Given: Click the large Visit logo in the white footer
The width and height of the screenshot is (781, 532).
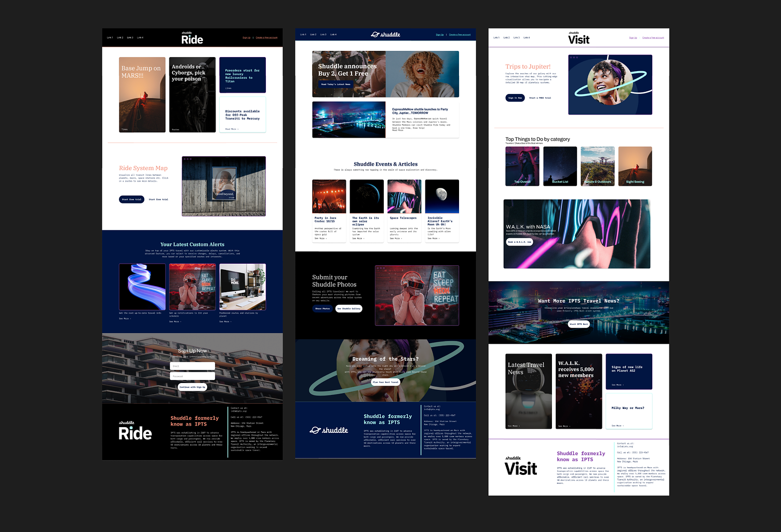Looking at the screenshot, I should point(521,467).
